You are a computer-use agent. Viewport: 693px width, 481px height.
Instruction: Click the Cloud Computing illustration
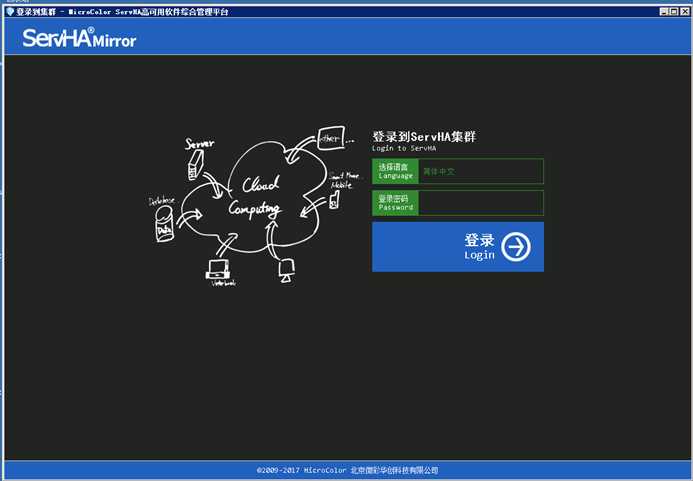[x=255, y=206]
